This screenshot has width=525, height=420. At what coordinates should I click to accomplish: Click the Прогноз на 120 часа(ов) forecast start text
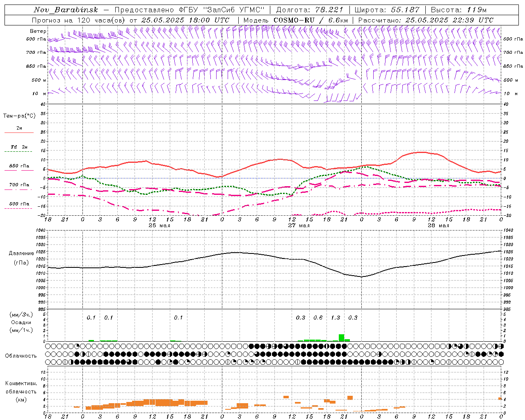130,20
